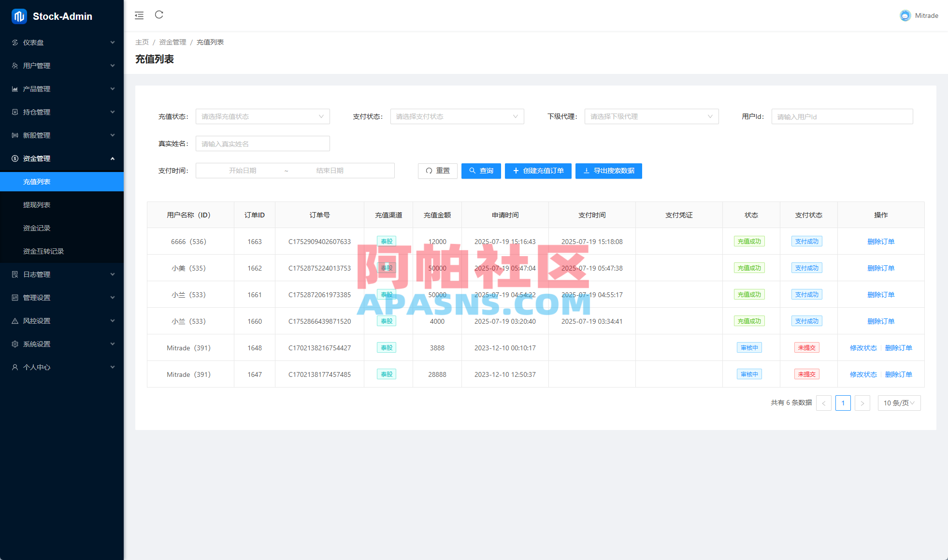Screen dimensions: 948x560
Task: Open the 10 条/页 page size selector
Action: click(x=899, y=403)
